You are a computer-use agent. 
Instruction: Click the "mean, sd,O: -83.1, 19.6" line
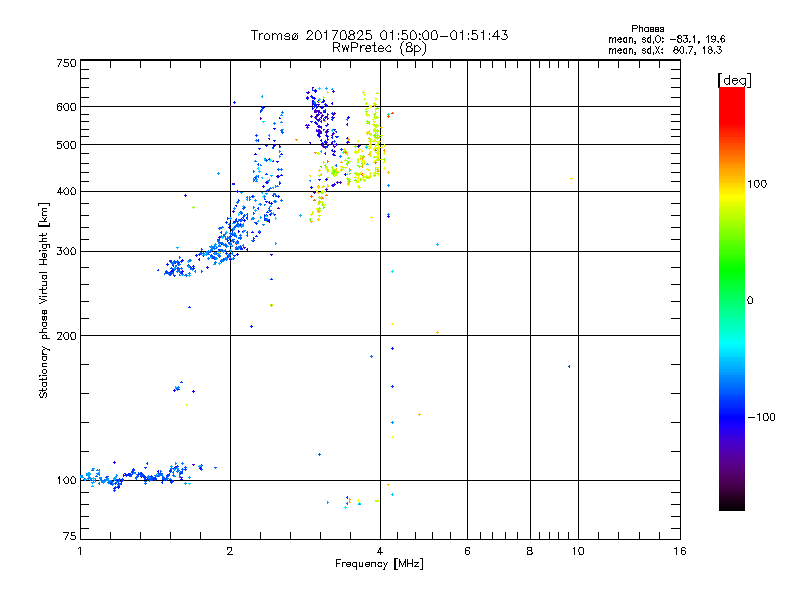click(x=666, y=39)
